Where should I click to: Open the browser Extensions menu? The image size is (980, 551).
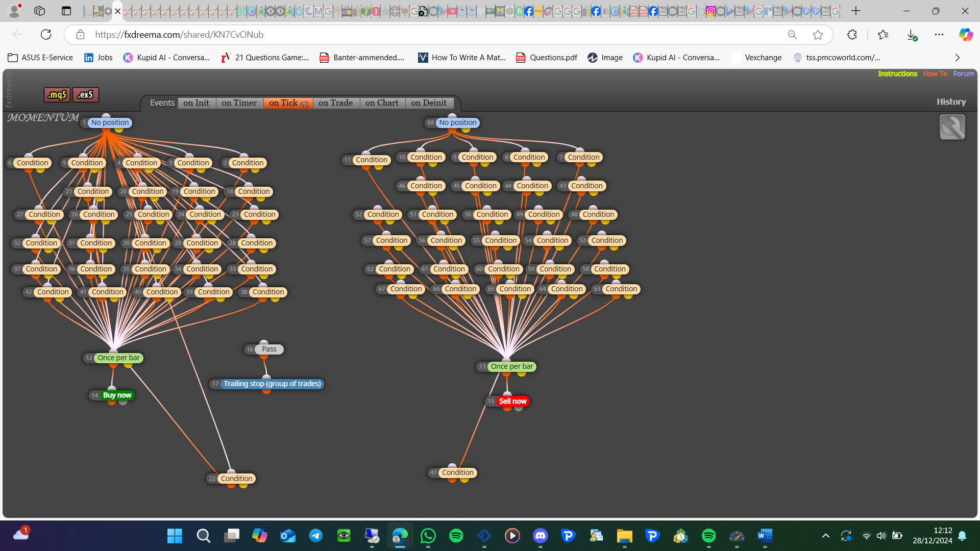click(x=852, y=35)
